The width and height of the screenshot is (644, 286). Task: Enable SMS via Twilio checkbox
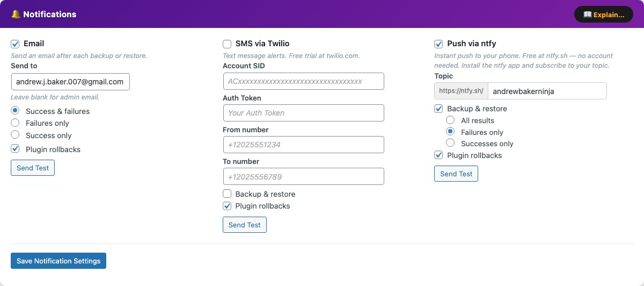pos(227,44)
